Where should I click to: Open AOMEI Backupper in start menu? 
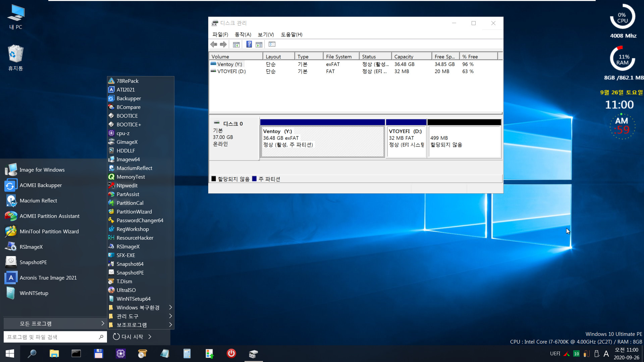(54, 185)
